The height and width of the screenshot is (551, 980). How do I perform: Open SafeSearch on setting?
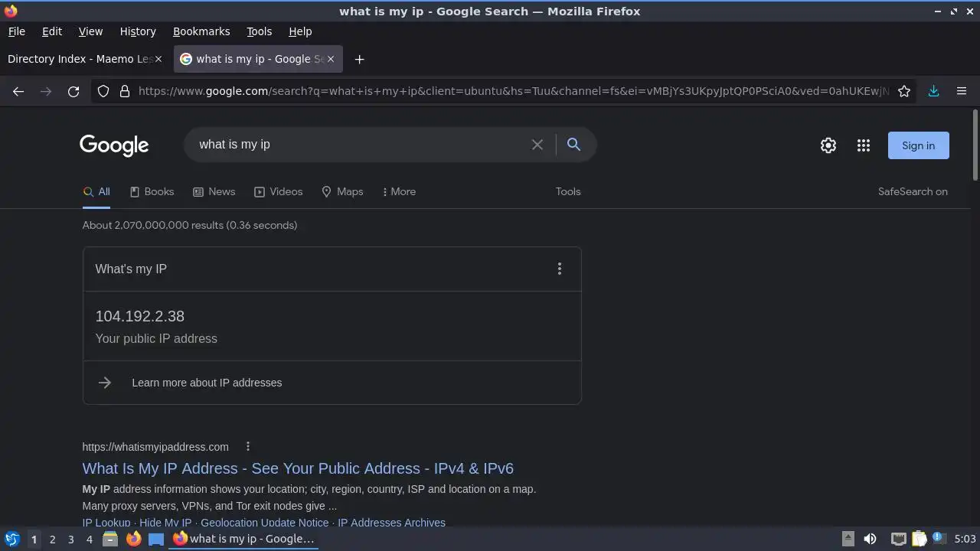913,191
